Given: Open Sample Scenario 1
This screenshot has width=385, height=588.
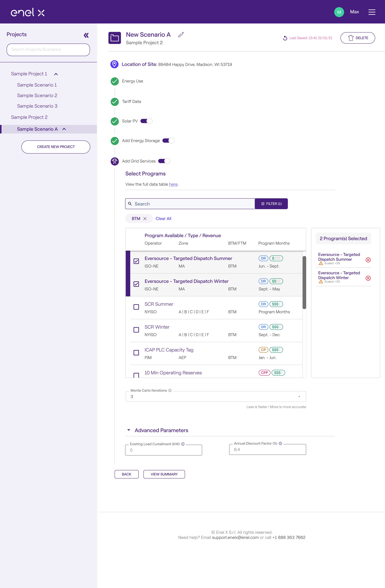Looking at the screenshot, I should 37,85.
